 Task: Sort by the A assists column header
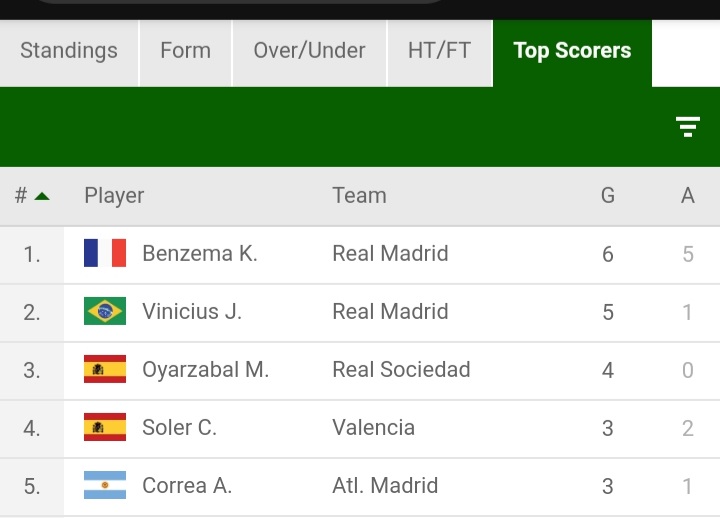[x=688, y=196]
